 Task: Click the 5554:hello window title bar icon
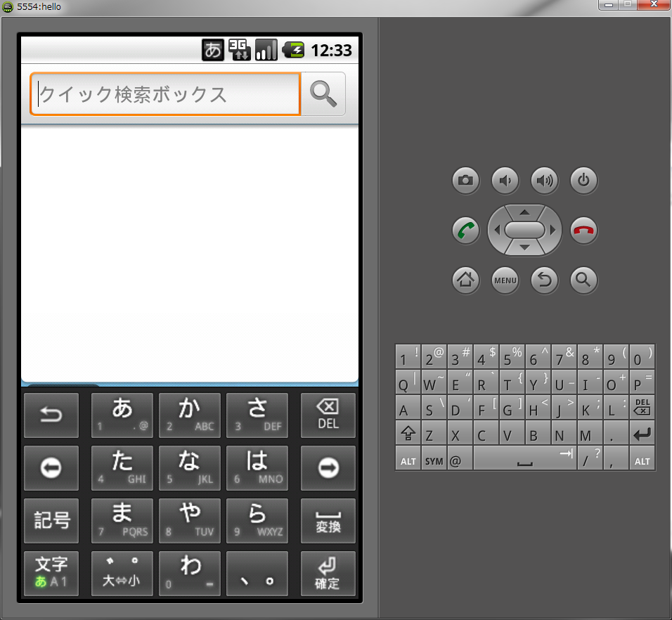[8, 6]
